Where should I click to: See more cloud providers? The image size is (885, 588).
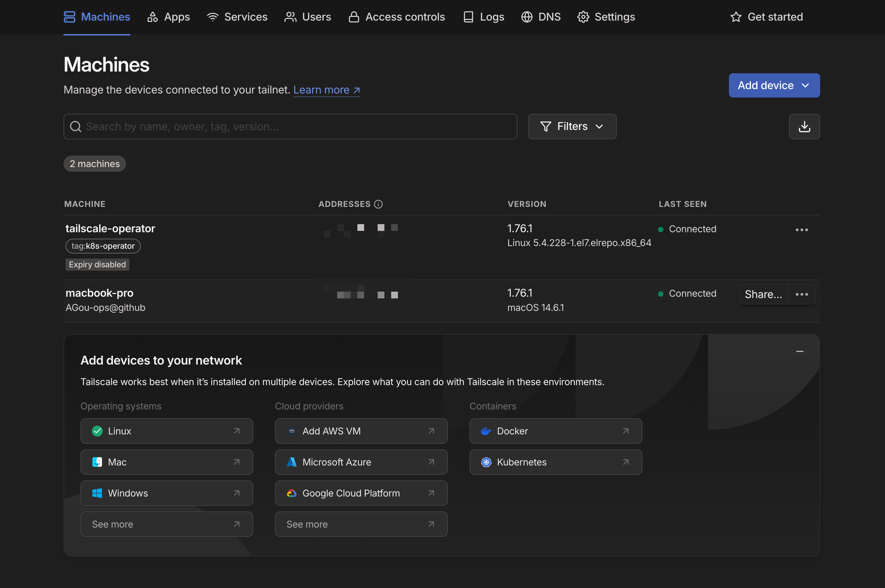point(361,525)
